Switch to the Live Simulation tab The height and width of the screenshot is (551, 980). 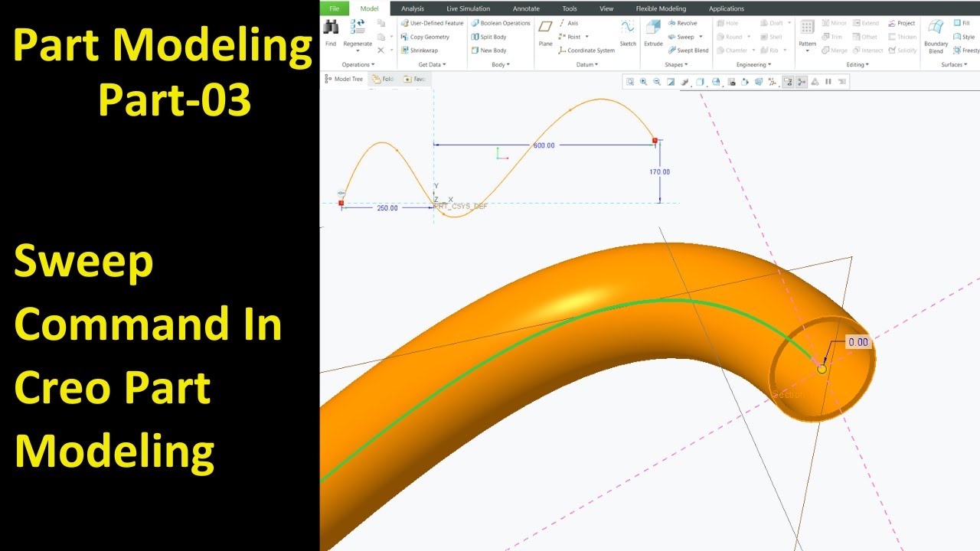pos(468,8)
